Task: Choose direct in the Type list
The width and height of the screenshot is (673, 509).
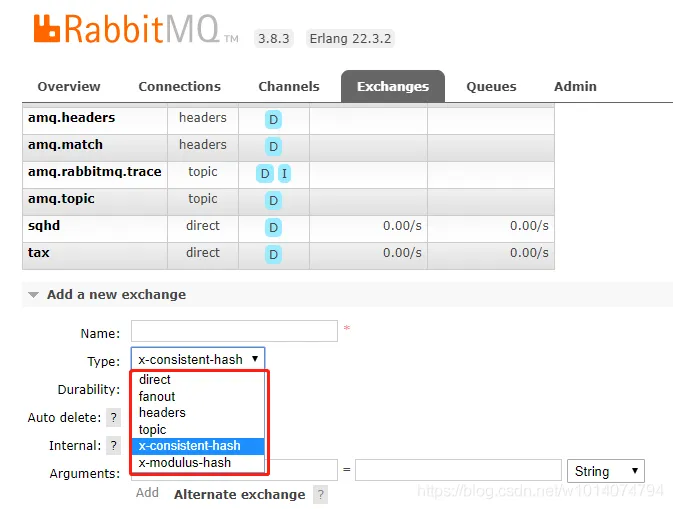Action: 198,379
